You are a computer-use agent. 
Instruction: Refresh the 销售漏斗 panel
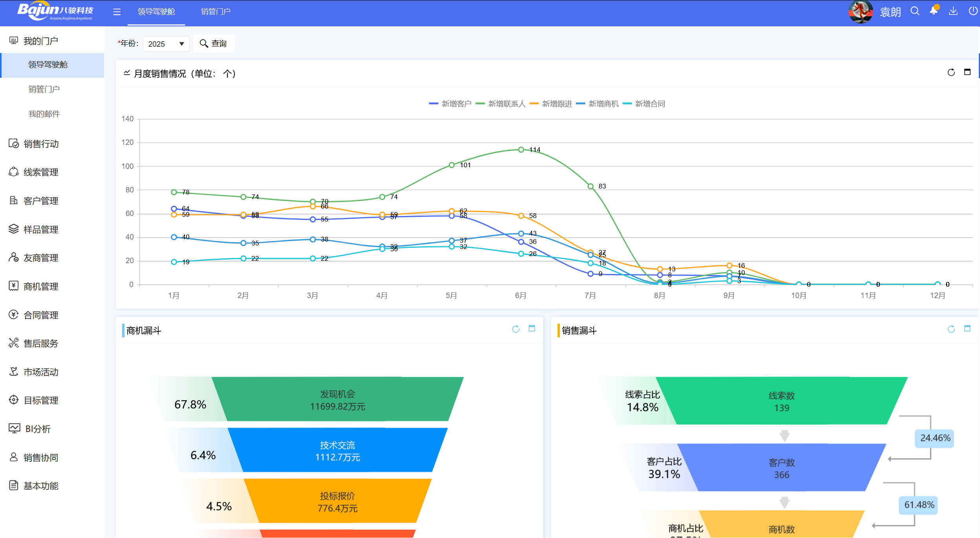(951, 329)
